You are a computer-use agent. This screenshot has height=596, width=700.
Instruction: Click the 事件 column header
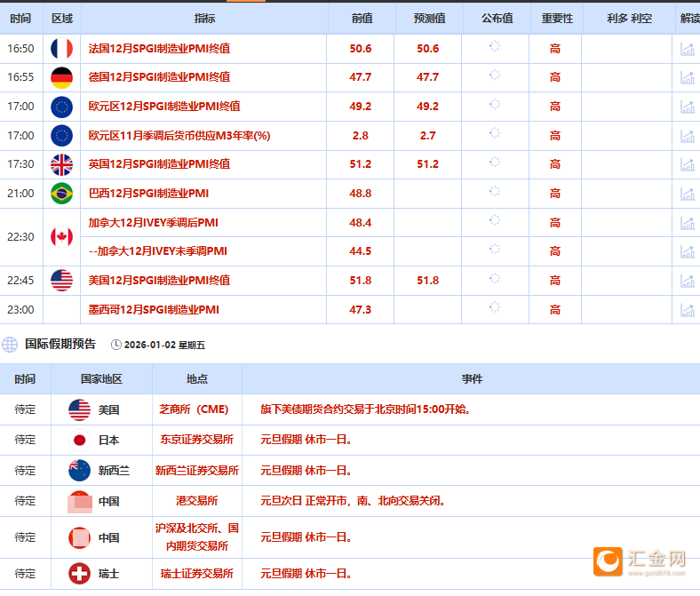pos(472,379)
